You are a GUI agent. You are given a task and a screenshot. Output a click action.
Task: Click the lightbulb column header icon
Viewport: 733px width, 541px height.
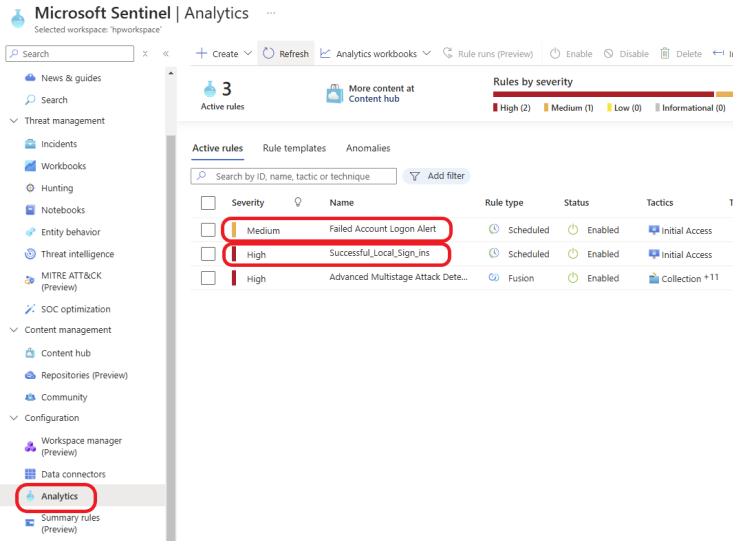tap(298, 202)
